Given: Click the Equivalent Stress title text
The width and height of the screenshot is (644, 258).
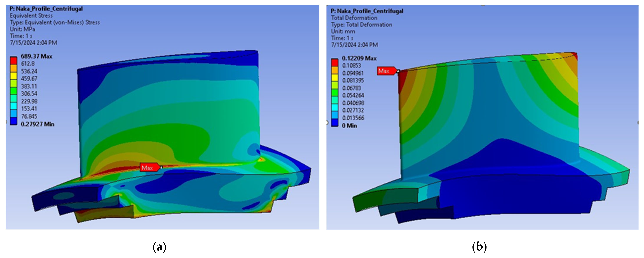Looking at the screenshot, I should point(31,15).
